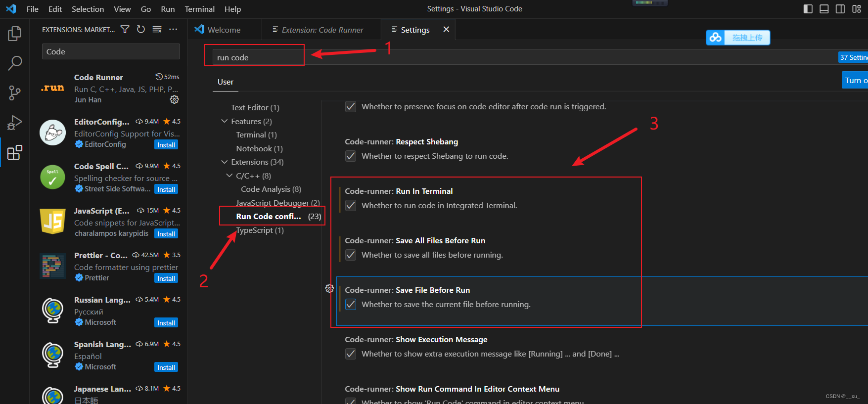Screen dimensions: 868x404
Task: Toggle preserve focus on code editor checkbox
Action: [x=351, y=107]
